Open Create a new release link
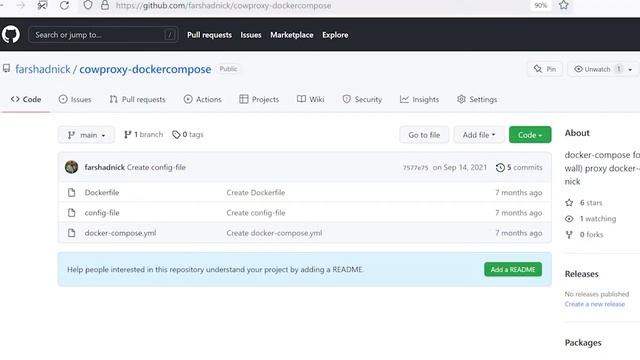Screen dimensions: 640x360 [x=595, y=304]
